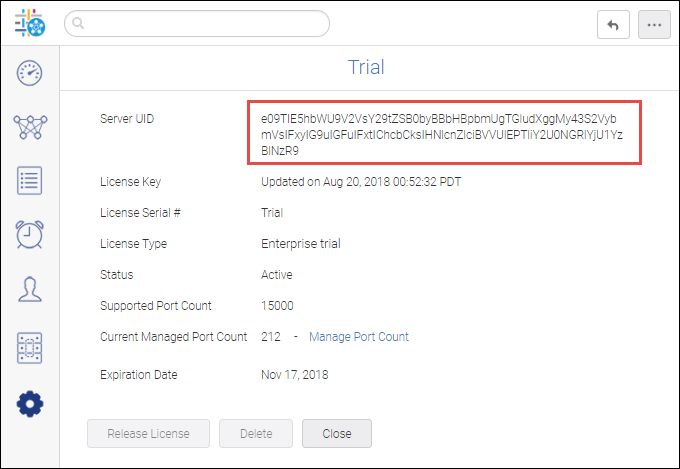This screenshot has height=469, width=680.
Task: Open the alarm clock sidebar icon
Action: point(29,235)
